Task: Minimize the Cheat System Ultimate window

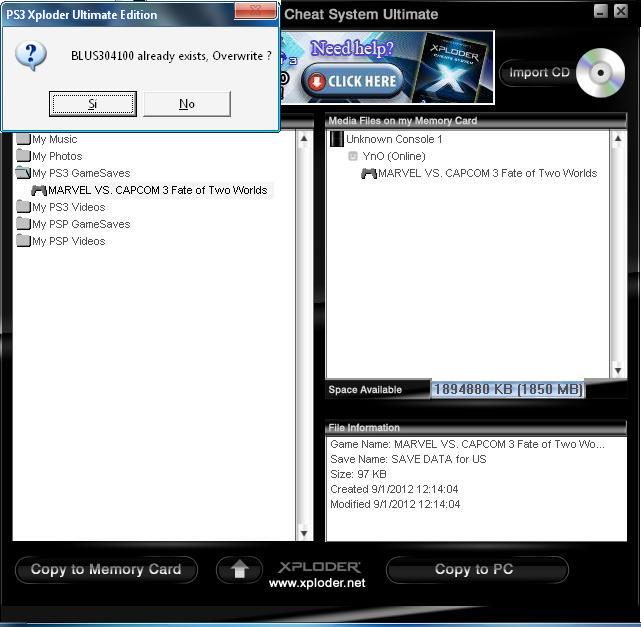Action: tap(601, 11)
